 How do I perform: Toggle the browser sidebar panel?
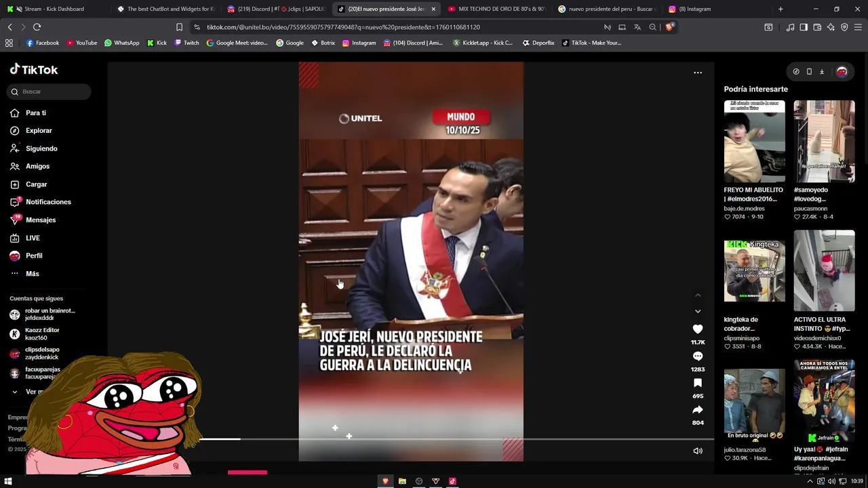pos(804,27)
